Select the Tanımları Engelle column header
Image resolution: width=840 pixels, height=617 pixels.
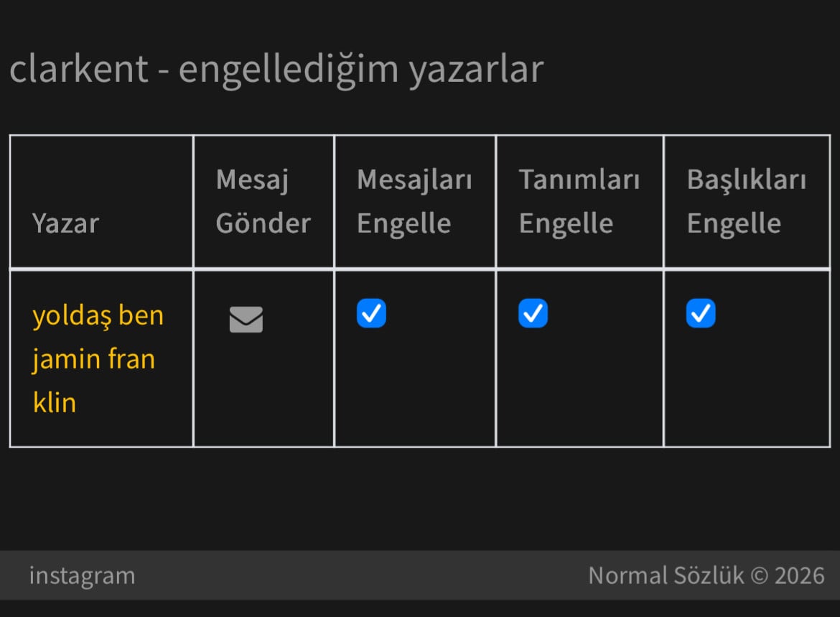coord(579,202)
